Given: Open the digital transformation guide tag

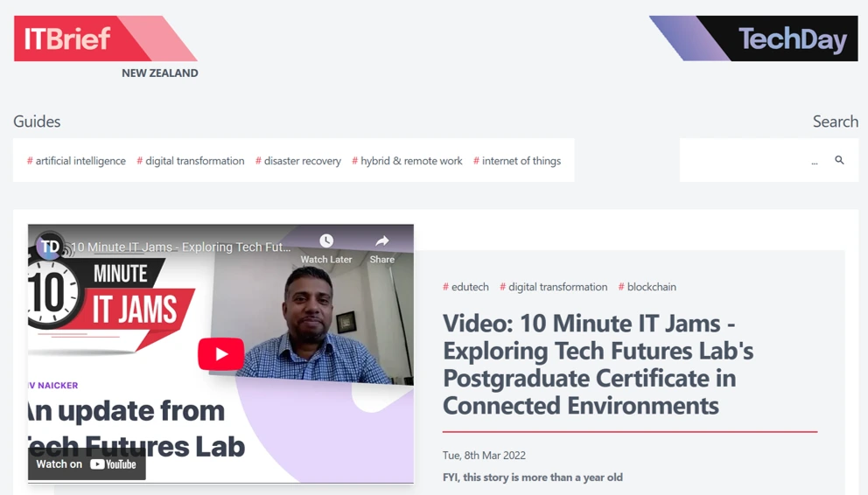Looking at the screenshot, I should click(x=191, y=161).
